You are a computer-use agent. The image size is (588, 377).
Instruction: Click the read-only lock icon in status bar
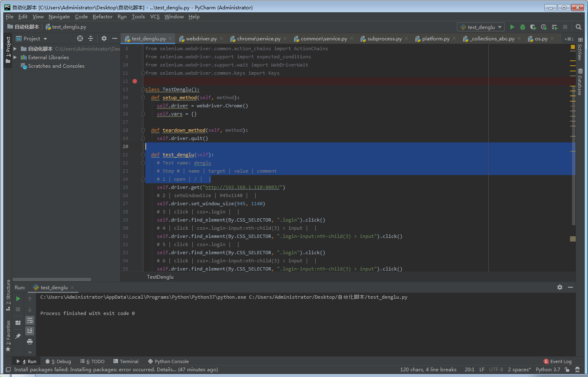(567, 370)
